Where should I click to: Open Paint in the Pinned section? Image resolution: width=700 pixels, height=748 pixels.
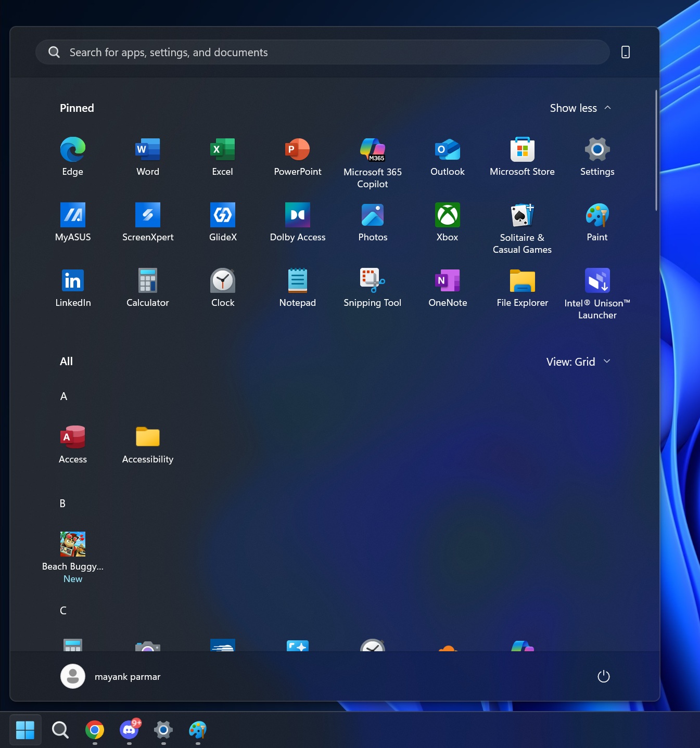597,222
